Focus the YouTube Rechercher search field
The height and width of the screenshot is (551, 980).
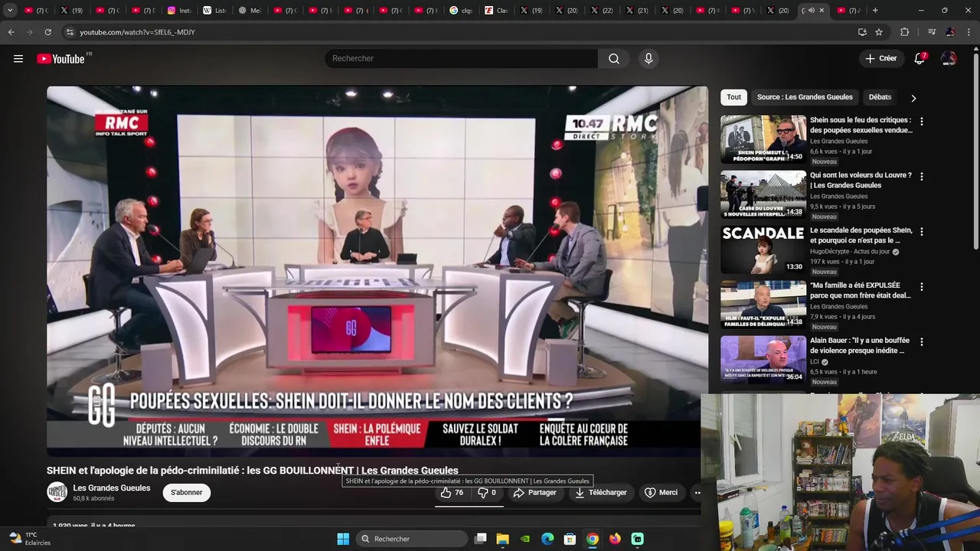(462, 59)
